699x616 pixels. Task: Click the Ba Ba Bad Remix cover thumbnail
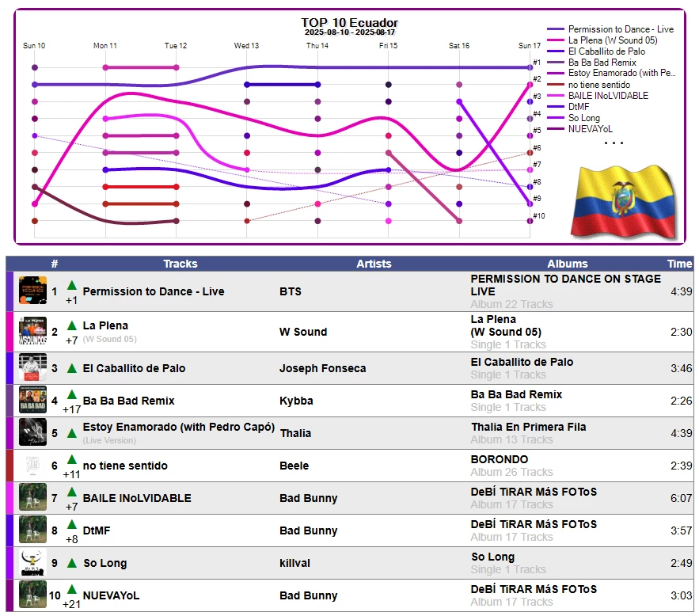point(32,400)
